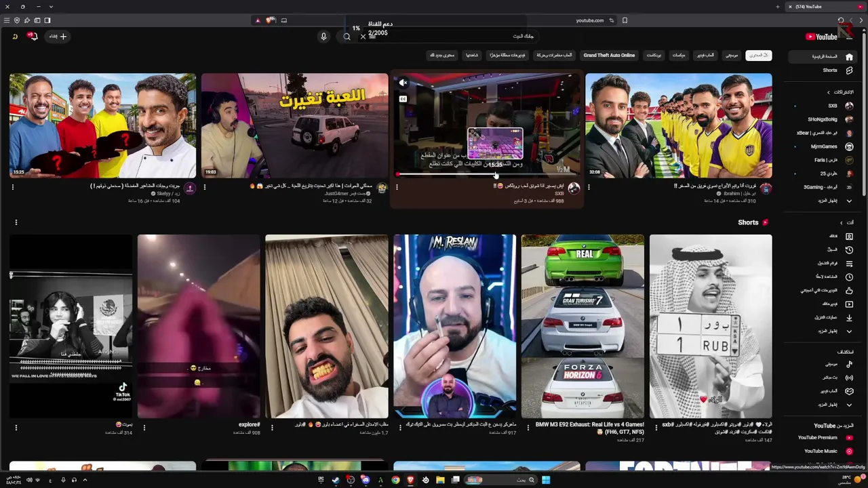Screen dimensions: 868x488
Task: Open the Windows Start menu
Action: click(x=546, y=480)
